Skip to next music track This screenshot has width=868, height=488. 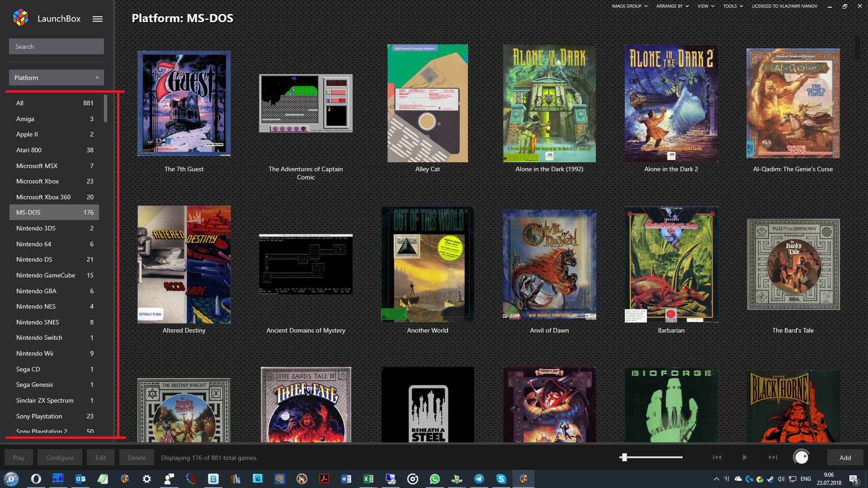(773, 457)
